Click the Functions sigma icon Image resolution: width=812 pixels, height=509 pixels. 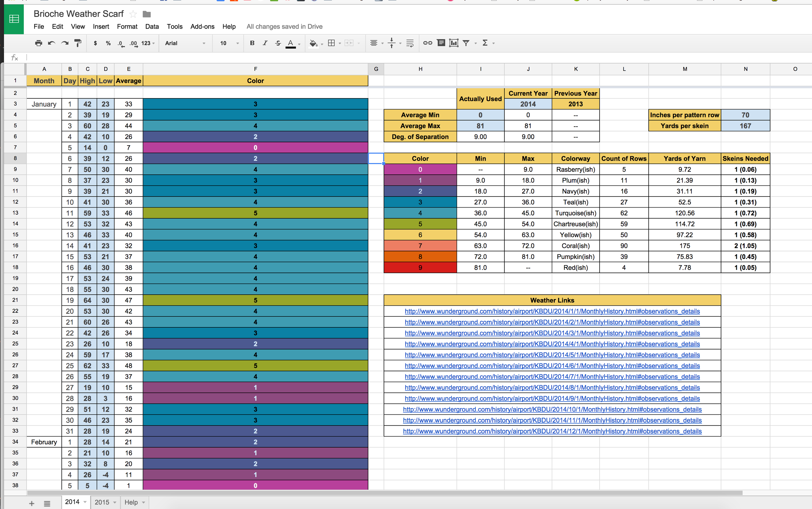pyautogui.click(x=485, y=43)
